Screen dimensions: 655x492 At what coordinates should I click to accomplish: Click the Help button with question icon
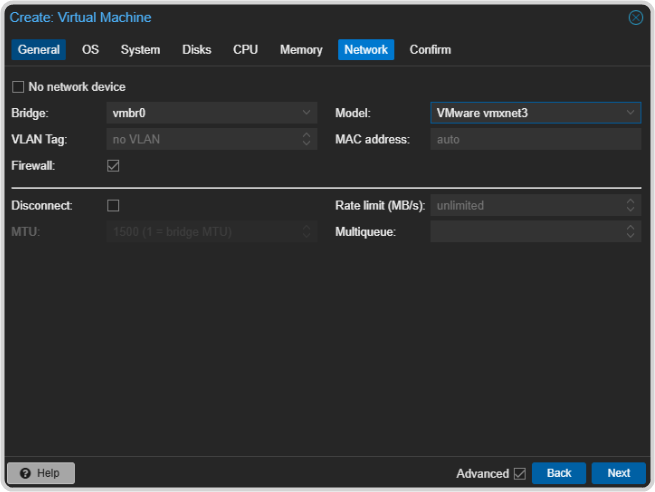[40, 473]
